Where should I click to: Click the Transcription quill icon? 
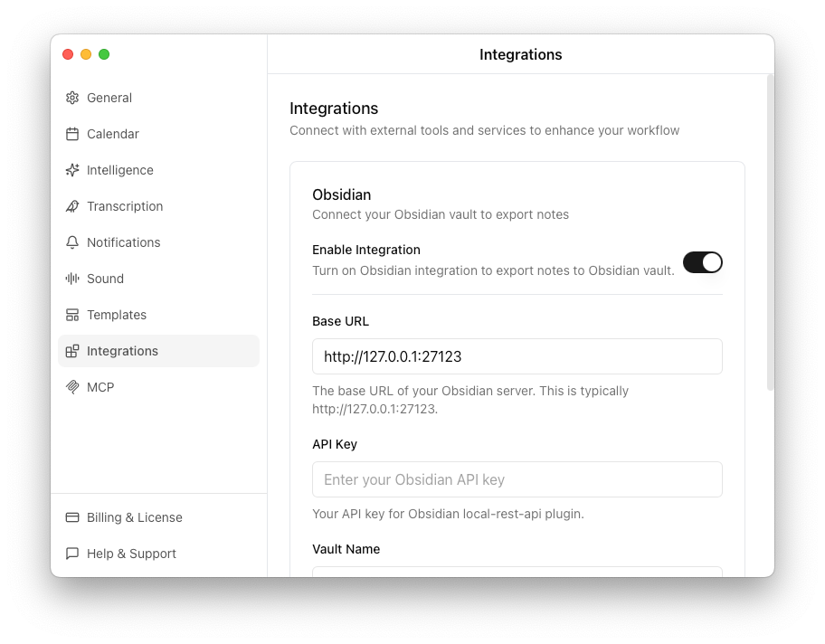[x=72, y=206]
